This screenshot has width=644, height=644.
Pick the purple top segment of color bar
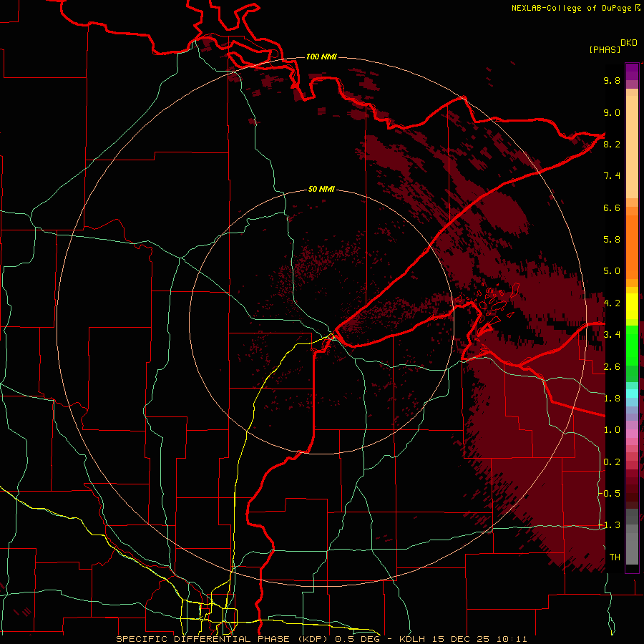tap(632, 72)
